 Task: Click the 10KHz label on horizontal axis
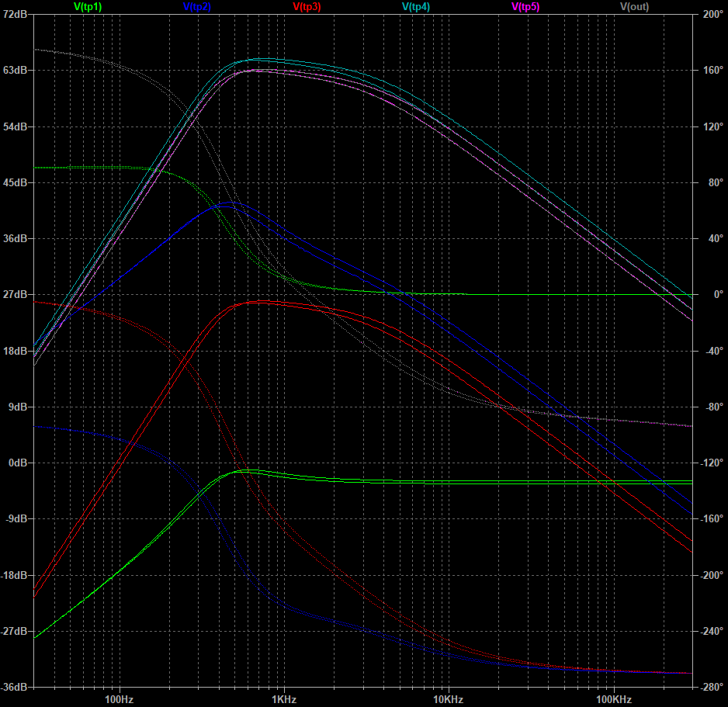(x=448, y=699)
